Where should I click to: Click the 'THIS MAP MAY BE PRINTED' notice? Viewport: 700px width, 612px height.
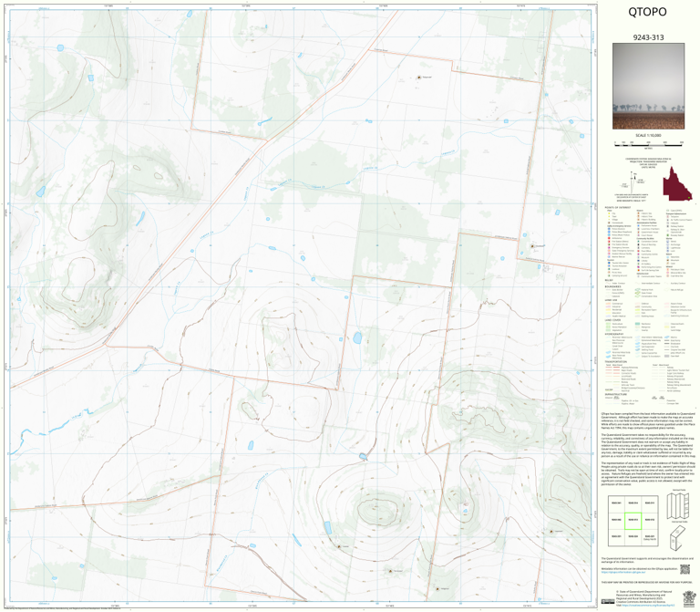[x=646, y=582]
